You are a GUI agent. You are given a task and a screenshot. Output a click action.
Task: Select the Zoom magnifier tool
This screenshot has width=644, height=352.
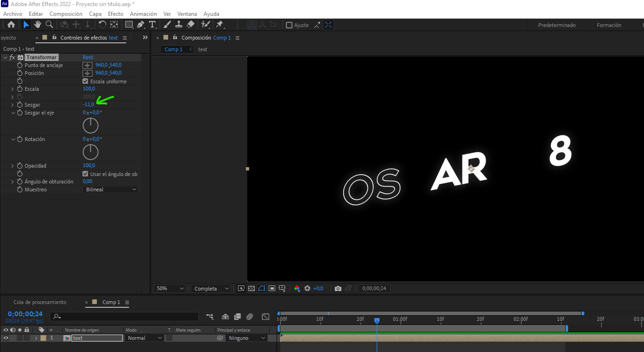click(49, 25)
